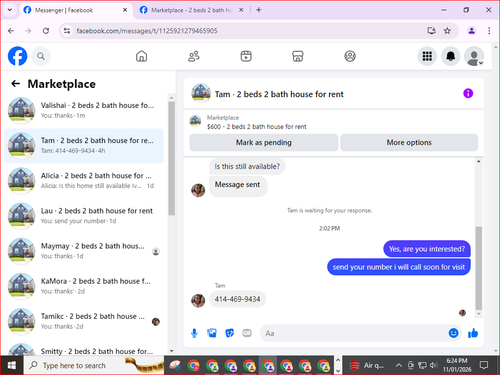Open Lau conversation in list
The height and width of the screenshot is (375, 500).
pyautogui.click(x=84, y=216)
